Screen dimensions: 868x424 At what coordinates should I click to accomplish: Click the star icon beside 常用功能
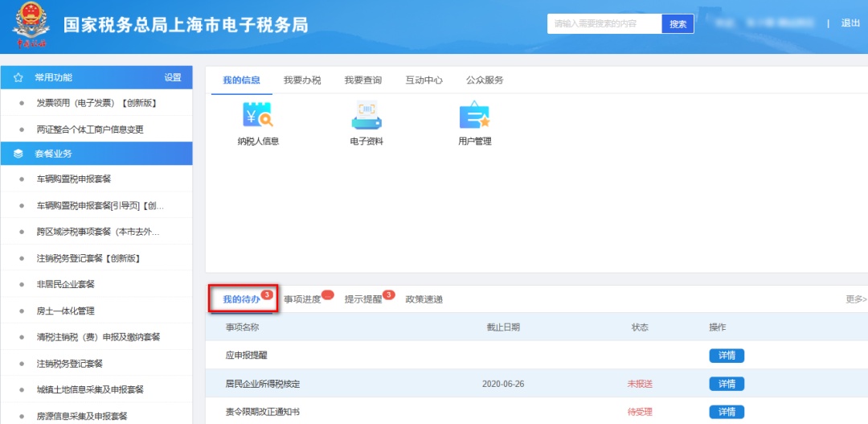coord(18,78)
